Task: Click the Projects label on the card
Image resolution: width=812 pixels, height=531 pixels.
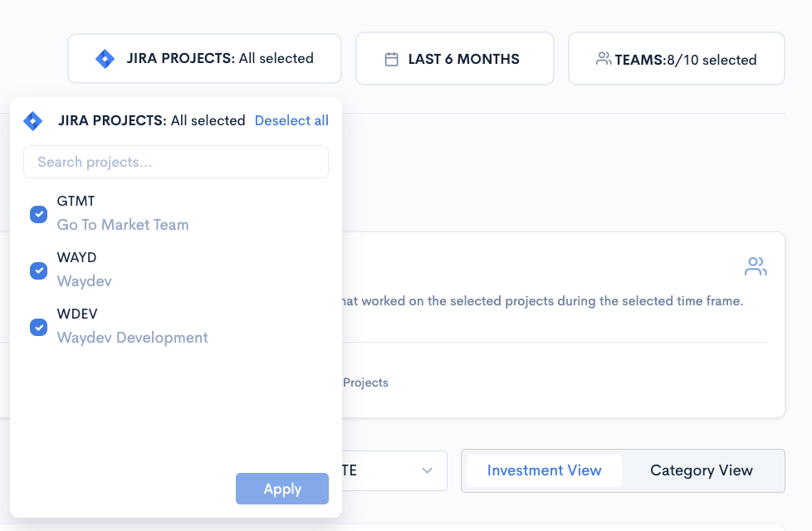Action: (365, 382)
